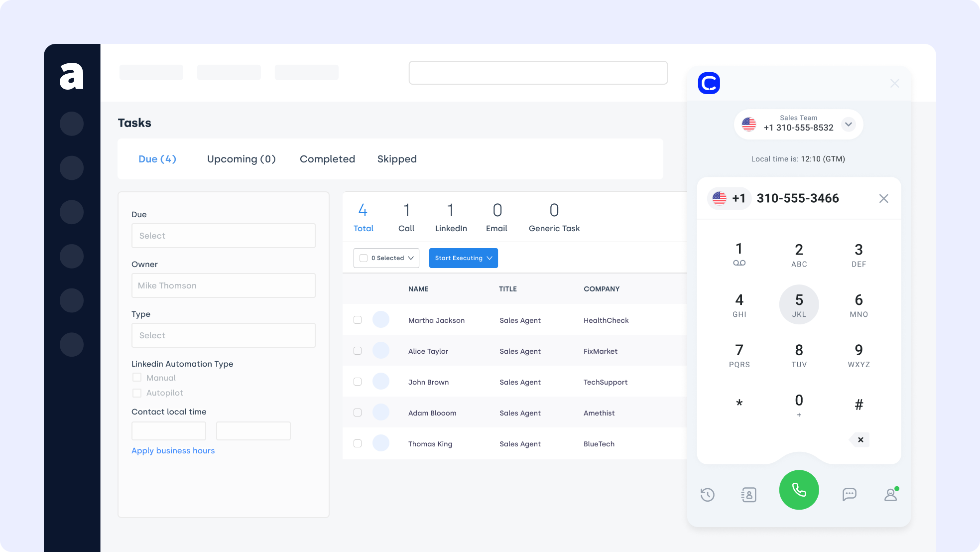Tick the Autopilot checkbox
The width and height of the screenshot is (980, 552).
[x=137, y=393]
